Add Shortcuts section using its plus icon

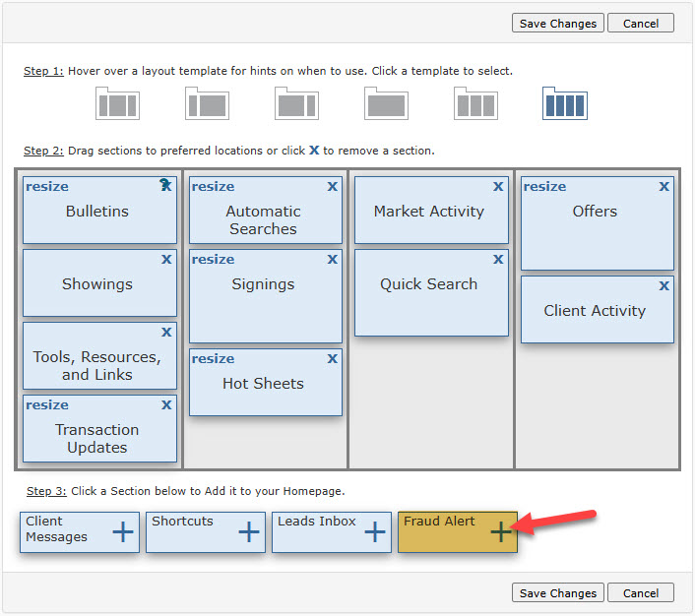coord(249,531)
